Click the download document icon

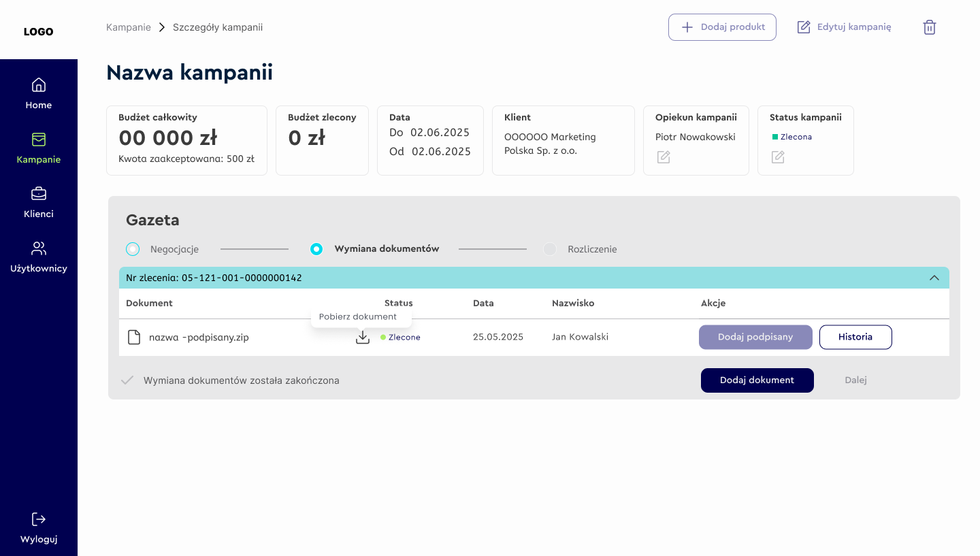pyautogui.click(x=363, y=337)
